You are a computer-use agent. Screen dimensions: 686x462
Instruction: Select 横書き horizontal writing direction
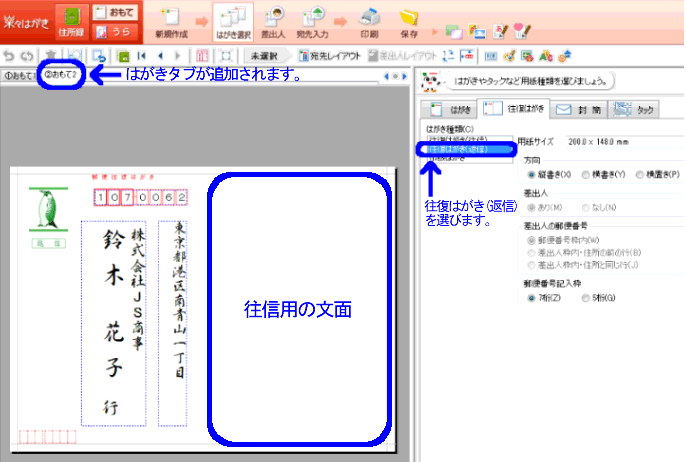pyautogui.click(x=584, y=174)
